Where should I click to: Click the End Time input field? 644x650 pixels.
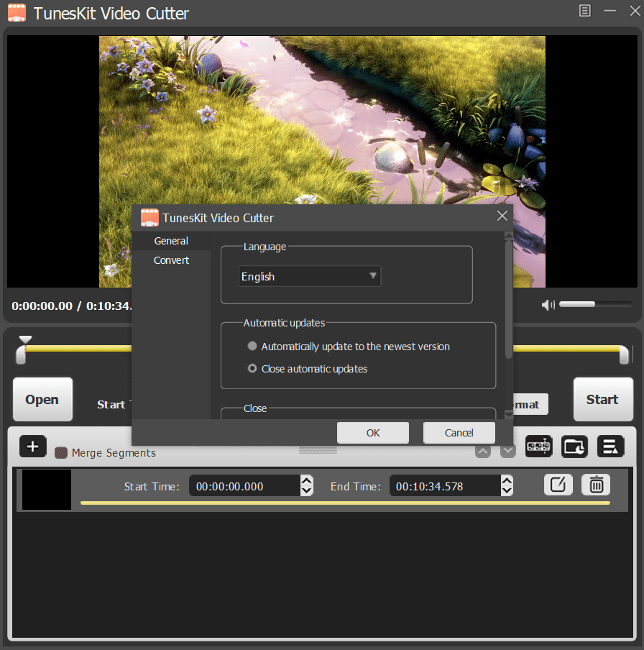pyautogui.click(x=445, y=486)
